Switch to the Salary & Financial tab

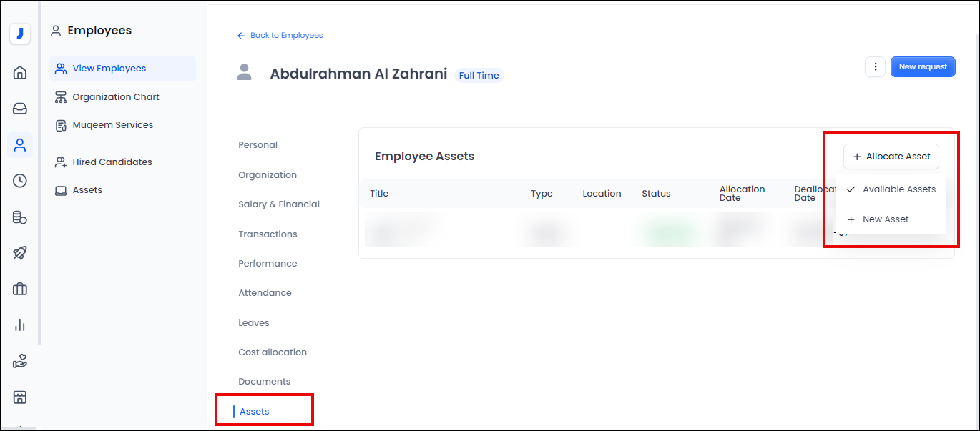click(279, 204)
